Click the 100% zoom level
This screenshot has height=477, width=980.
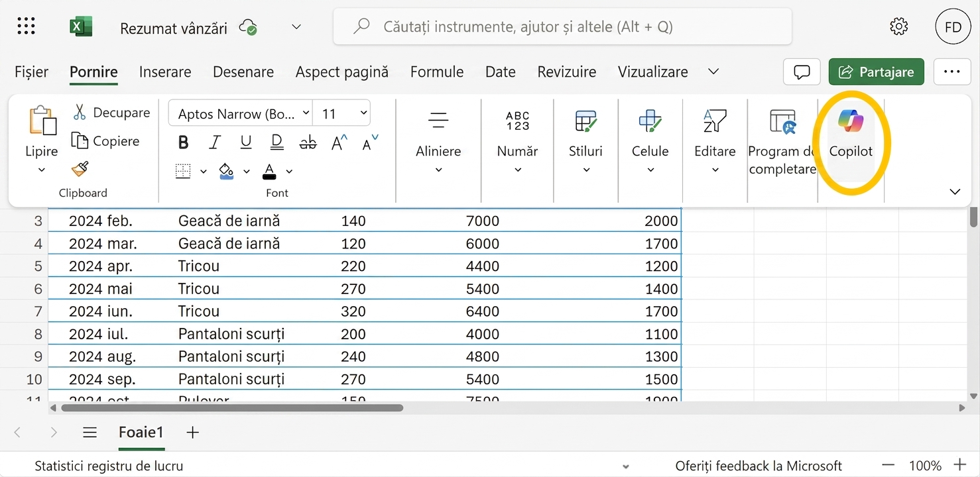click(x=925, y=466)
